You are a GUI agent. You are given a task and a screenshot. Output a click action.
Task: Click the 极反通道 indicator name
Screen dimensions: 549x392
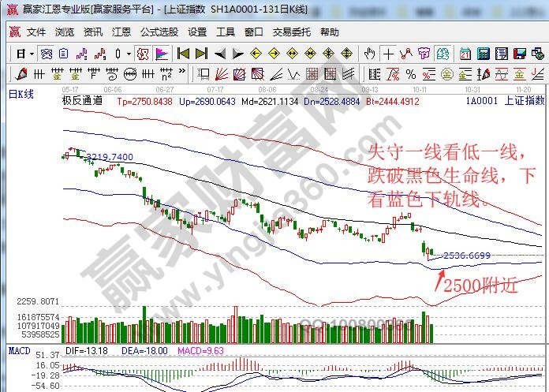pyautogui.click(x=83, y=102)
